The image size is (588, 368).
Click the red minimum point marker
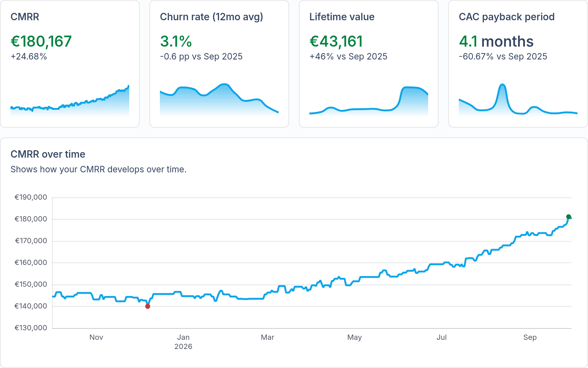point(148,306)
